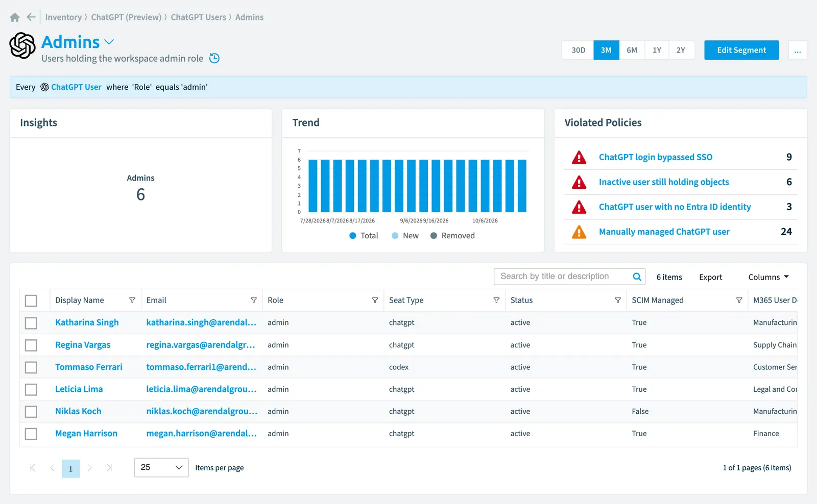Screen dimensions: 817x504
Task: Filter the Email column
Action: [253, 300]
